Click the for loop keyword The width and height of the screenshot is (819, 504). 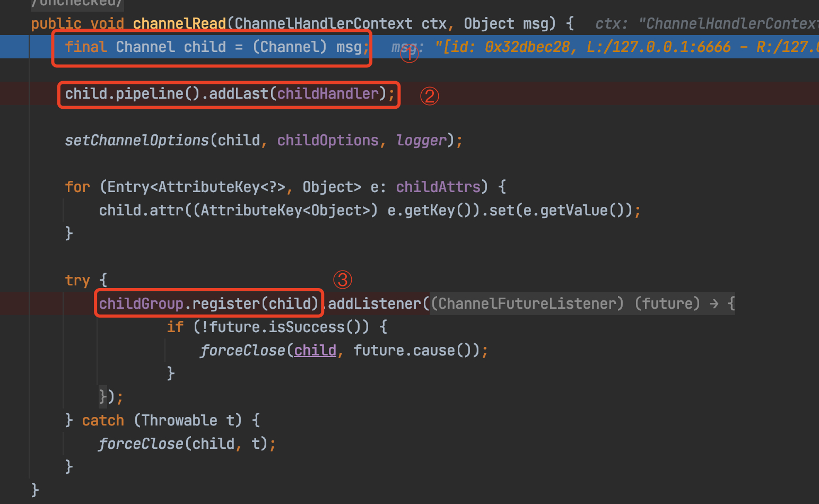coord(77,187)
